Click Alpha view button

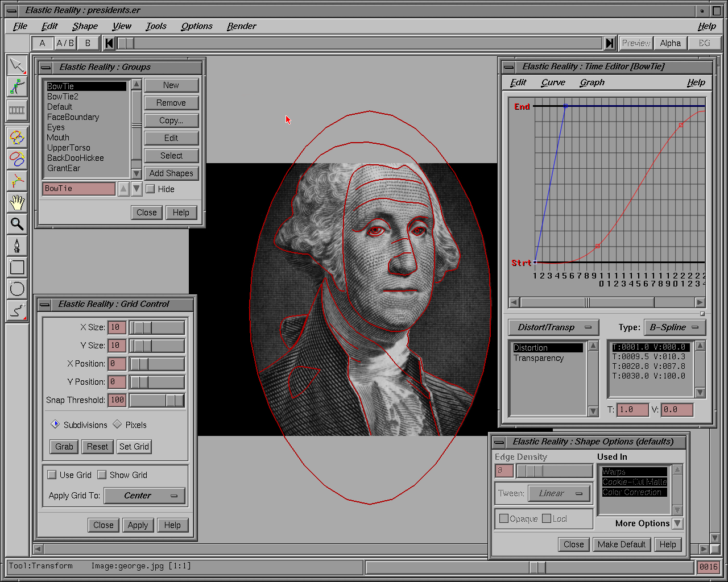click(x=670, y=43)
